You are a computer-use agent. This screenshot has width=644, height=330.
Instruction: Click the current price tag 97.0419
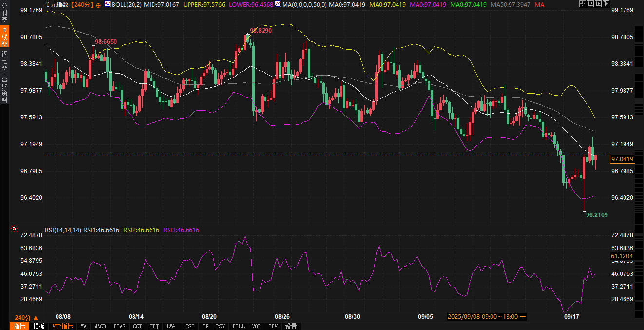622,159
